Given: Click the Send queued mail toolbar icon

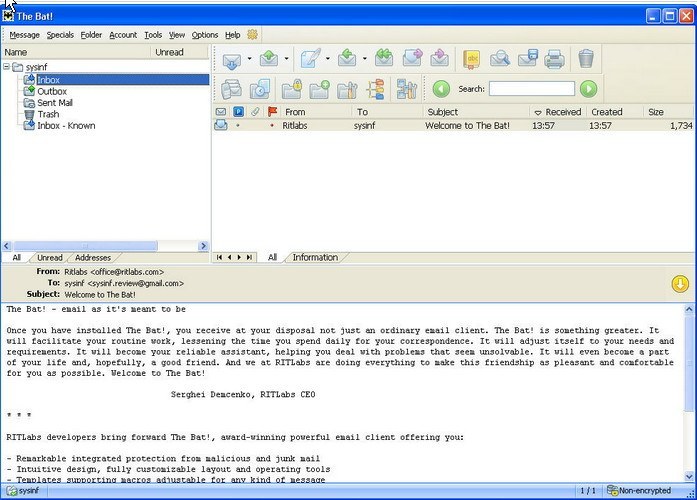Looking at the screenshot, I should (x=269, y=59).
